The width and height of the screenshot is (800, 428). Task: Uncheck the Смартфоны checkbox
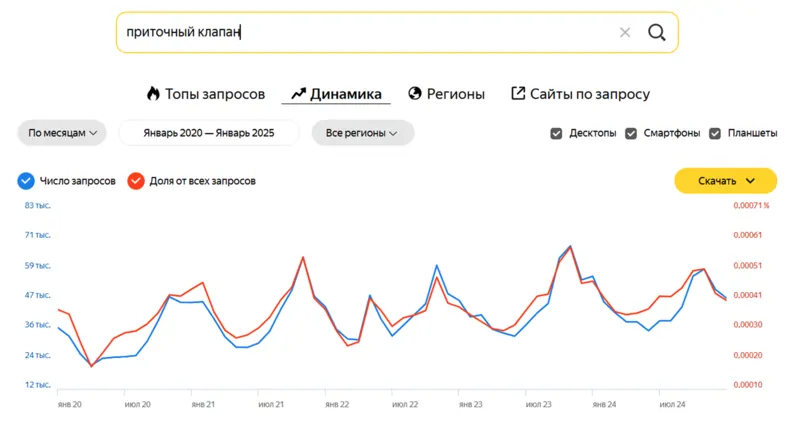(631, 133)
